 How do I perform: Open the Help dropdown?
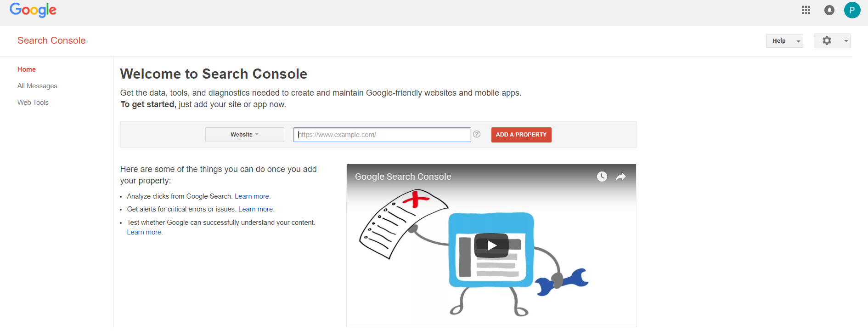tap(784, 41)
